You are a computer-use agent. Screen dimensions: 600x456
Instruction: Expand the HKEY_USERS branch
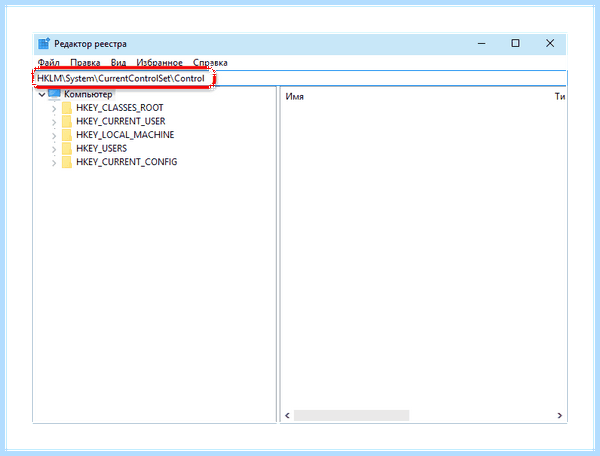[x=54, y=149]
